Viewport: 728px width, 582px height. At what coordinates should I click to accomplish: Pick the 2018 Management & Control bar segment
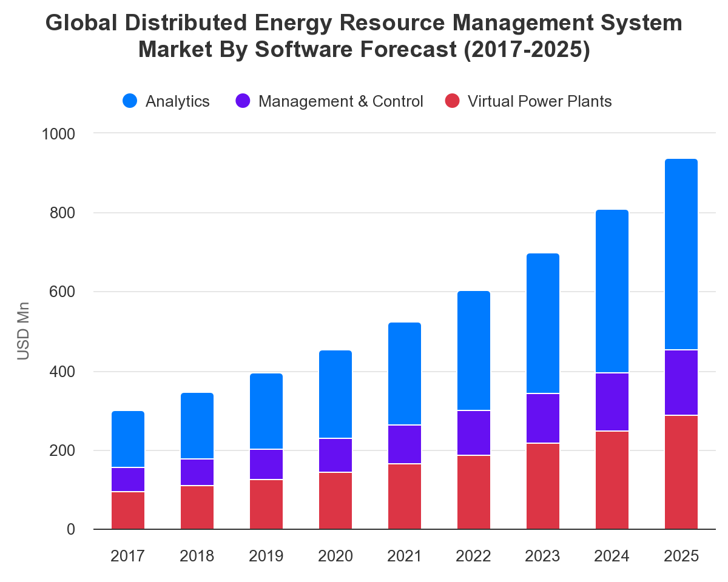[x=197, y=472]
